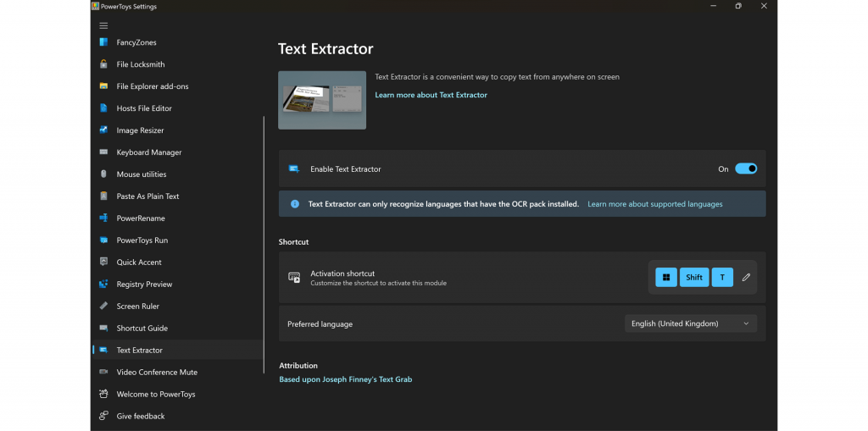Open the PowerToys Run settings page
This screenshot has width=868, height=431.
(142, 240)
